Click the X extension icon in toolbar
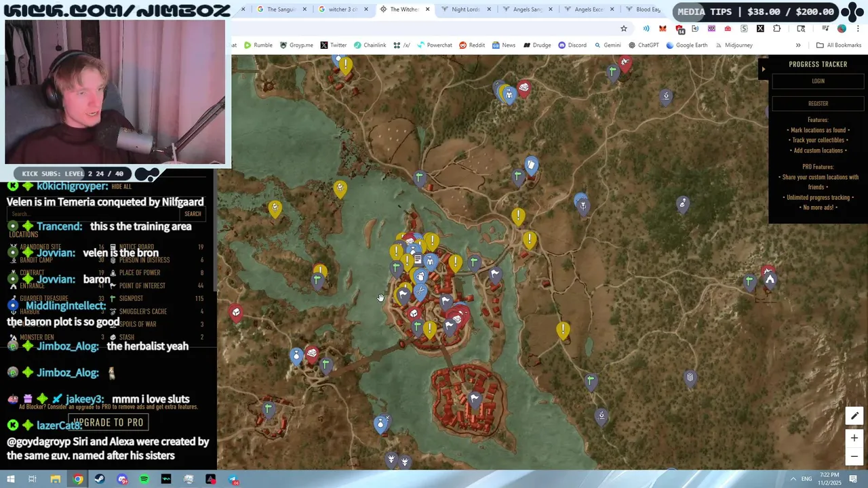 pos(760,28)
